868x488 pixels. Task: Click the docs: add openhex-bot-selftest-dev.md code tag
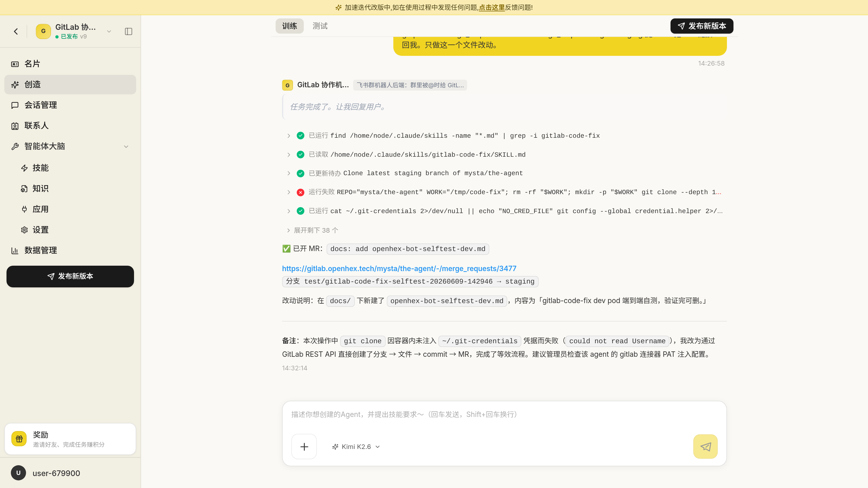[408, 249]
